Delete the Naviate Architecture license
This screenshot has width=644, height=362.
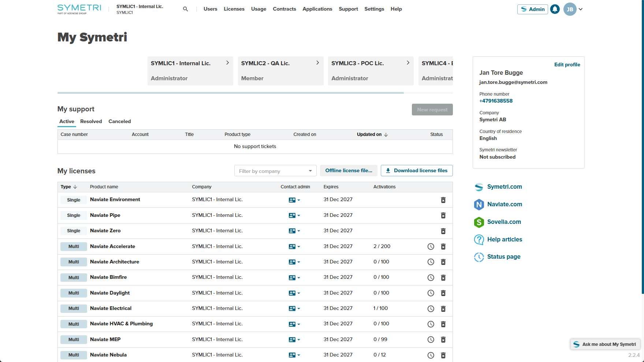[x=443, y=262]
